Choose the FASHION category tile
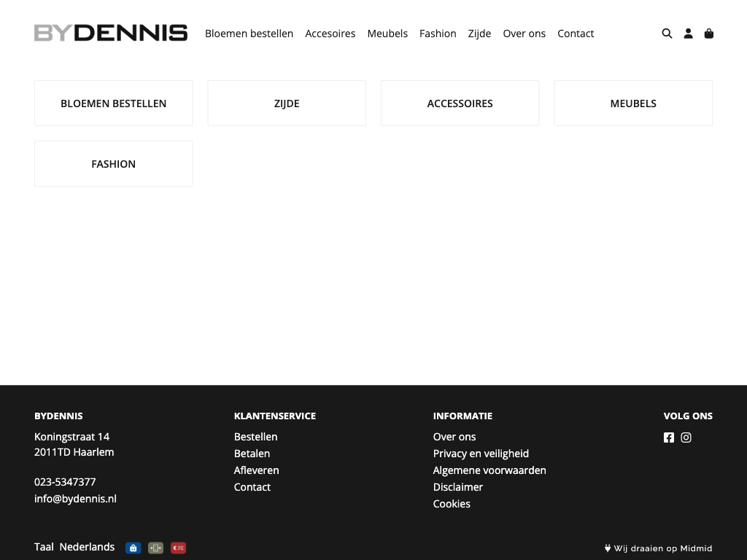The height and width of the screenshot is (560, 747). click(x=113, y=164)
